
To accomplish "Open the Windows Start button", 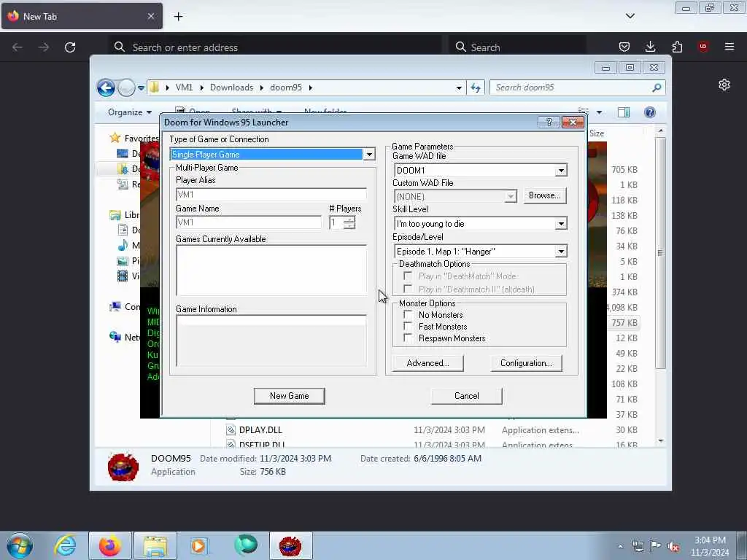I will 20,545.
